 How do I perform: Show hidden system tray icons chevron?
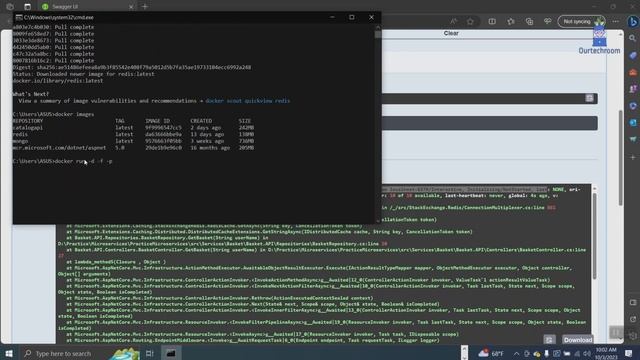[516, 353]
